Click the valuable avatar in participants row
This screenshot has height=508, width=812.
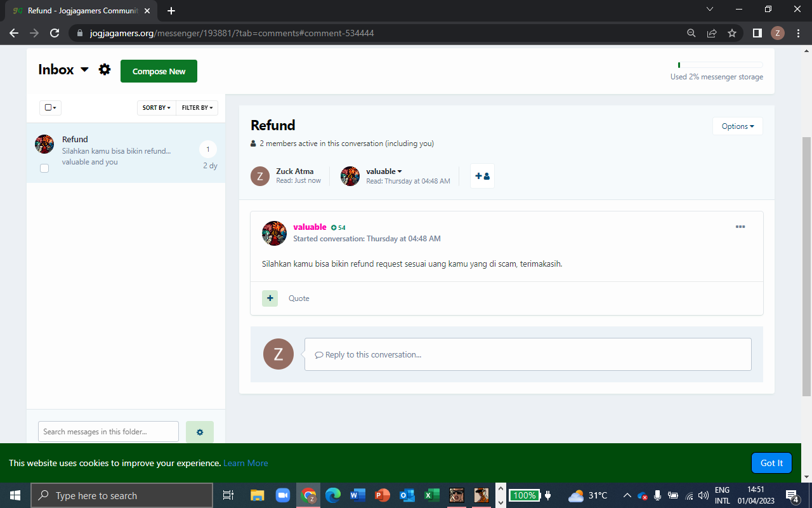[x=350, y=176]
